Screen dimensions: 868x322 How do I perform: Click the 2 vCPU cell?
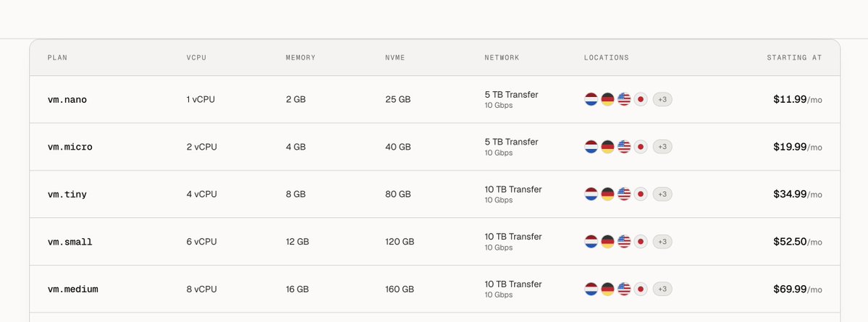click(201, 147)
